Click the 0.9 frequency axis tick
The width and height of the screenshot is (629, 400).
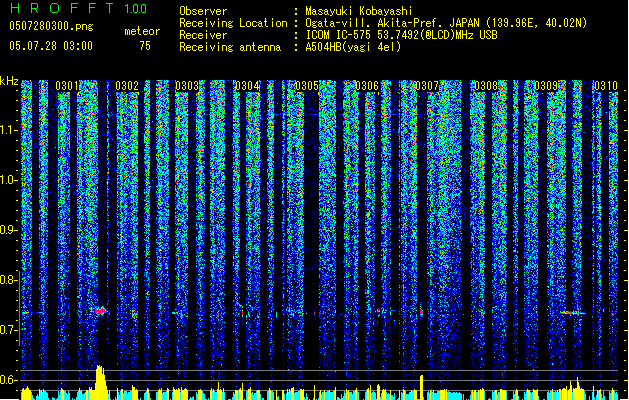8,230
